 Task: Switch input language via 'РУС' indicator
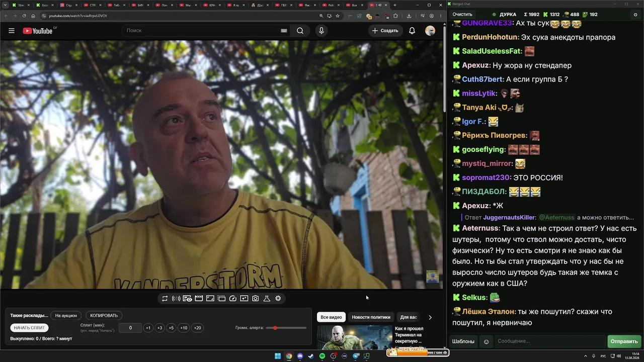[x=604, y=356]
